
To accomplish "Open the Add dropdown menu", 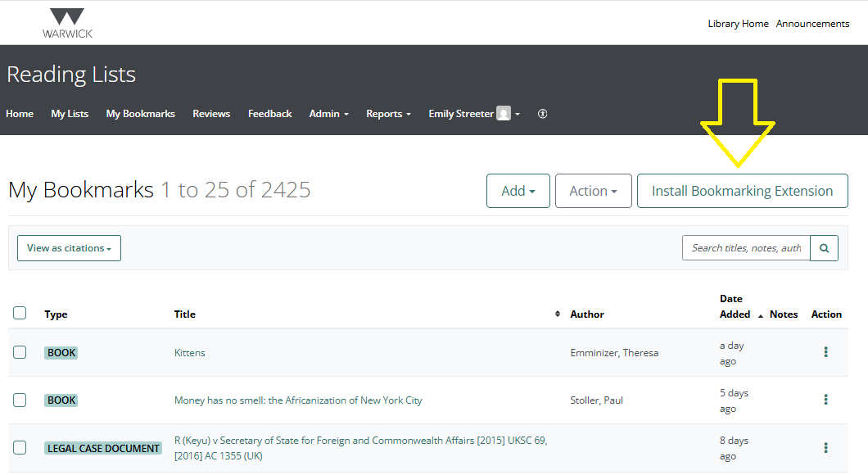I will (518, 190).
